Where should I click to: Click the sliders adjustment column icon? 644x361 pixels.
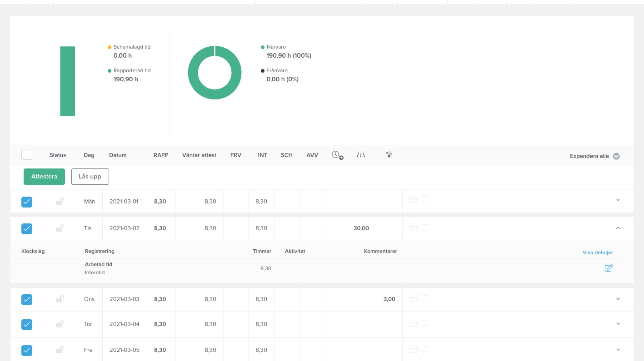(389, 154)
